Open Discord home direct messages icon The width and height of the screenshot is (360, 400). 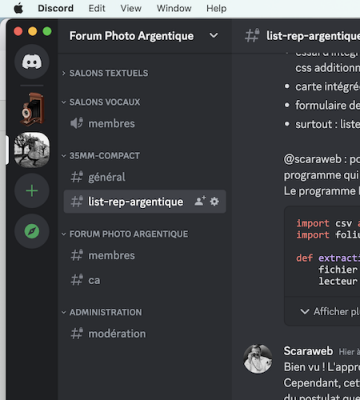[32, 62]
